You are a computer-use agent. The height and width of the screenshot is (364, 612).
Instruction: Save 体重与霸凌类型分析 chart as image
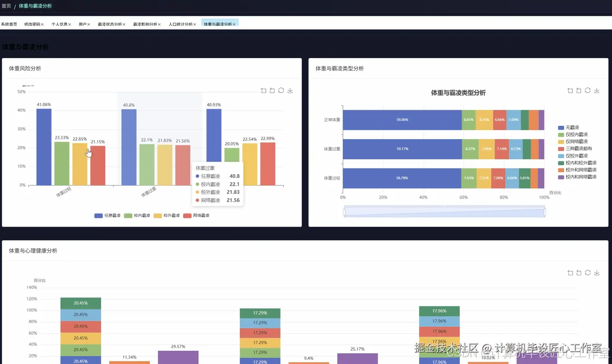click(596, 90)
